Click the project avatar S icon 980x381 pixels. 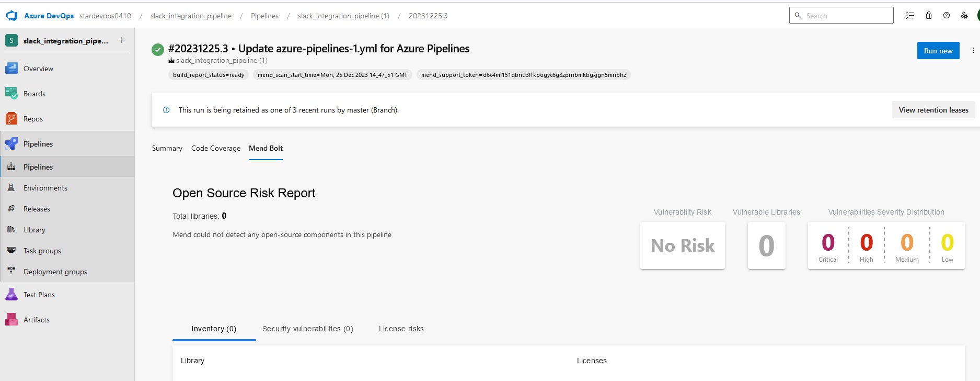tap(11, 40)
